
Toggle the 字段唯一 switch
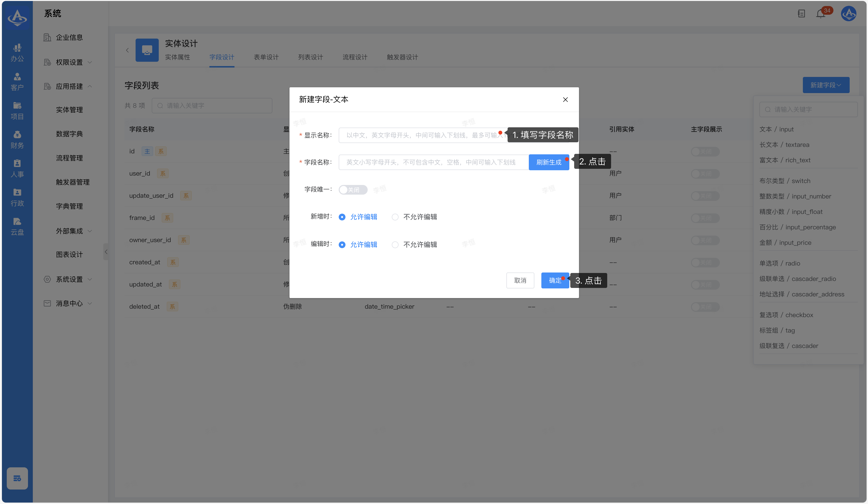click(x=353, y=190)
